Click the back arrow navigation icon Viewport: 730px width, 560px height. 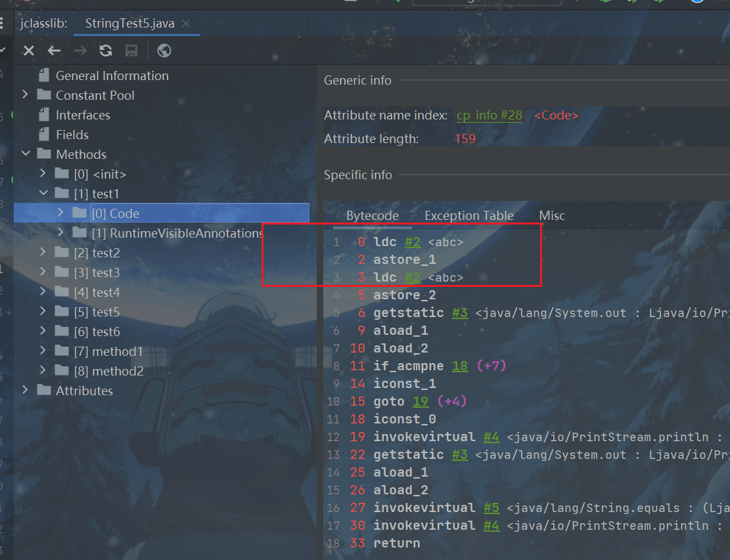(x=54, y=51)
